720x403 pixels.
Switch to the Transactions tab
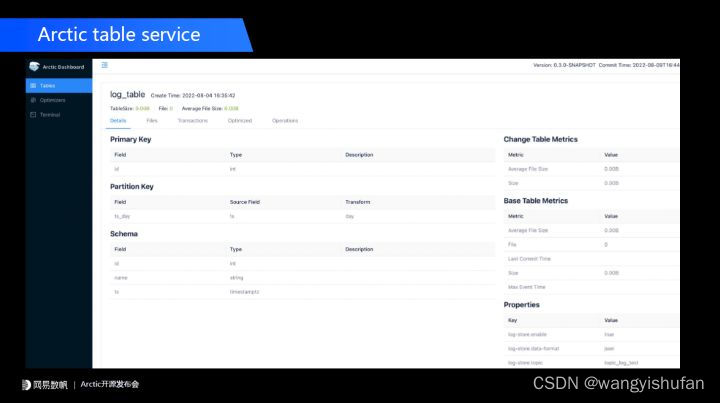tap(193, 121)
